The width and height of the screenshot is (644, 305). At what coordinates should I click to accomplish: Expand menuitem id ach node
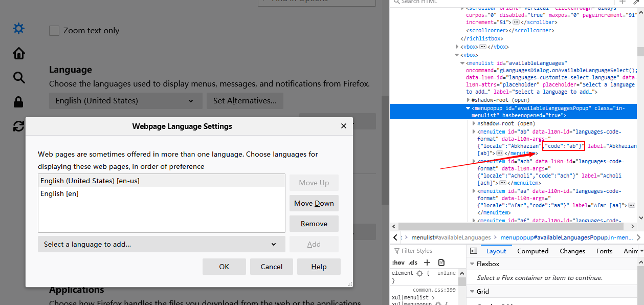[x=473, y=161]
